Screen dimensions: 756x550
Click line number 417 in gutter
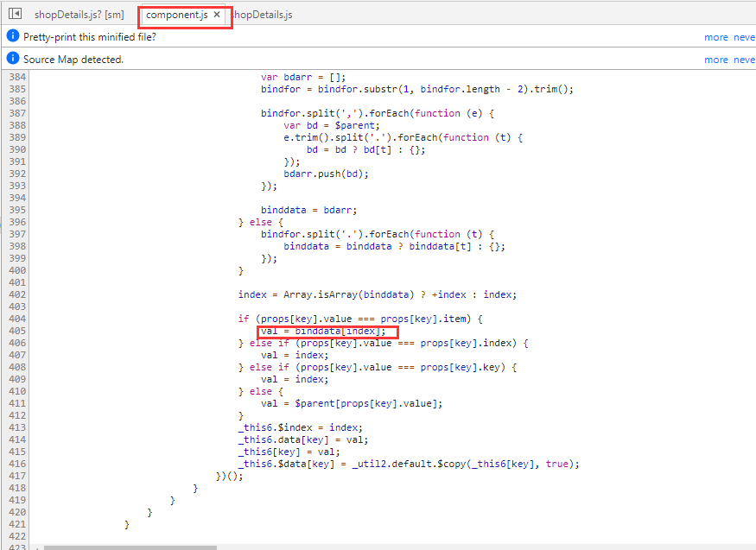[x=17, y=476]
